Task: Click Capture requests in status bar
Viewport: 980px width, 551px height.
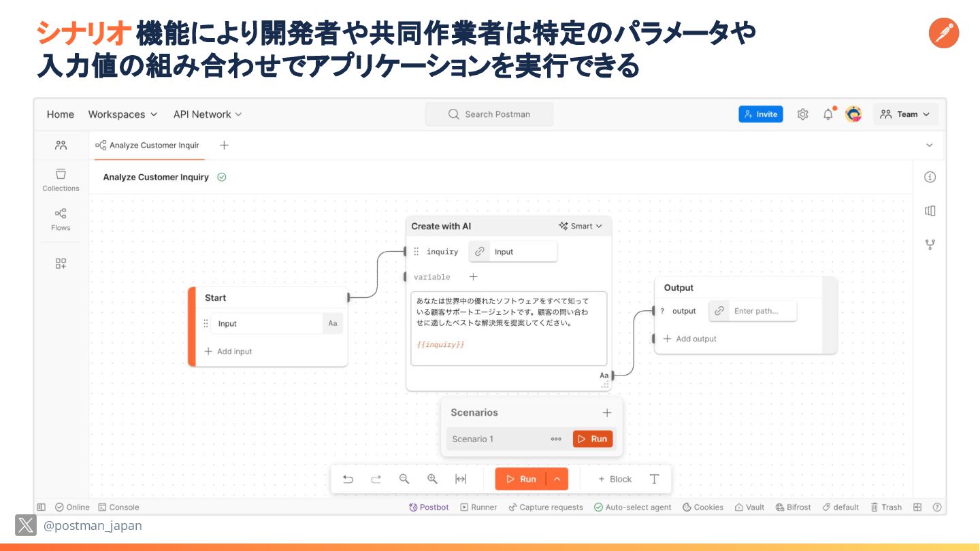Action: point(546,507)
